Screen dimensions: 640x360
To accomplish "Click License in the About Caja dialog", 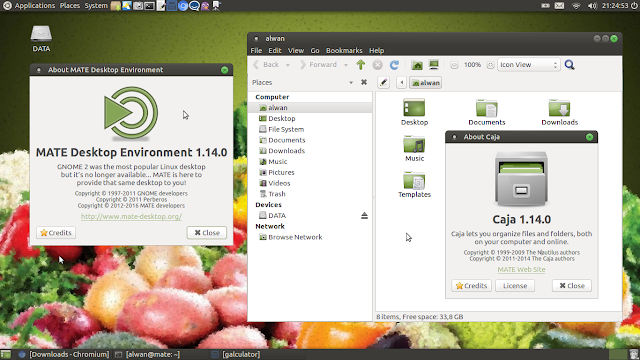I will (515, 286).
